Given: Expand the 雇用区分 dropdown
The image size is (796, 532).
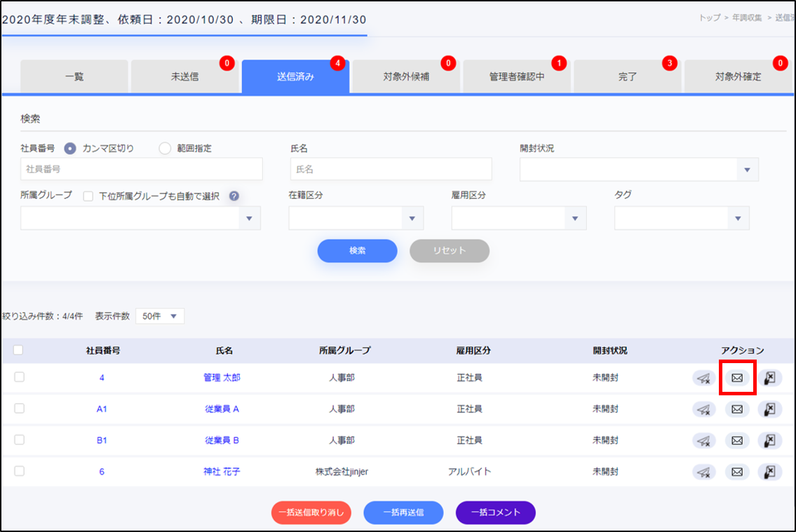Looking at the screenshot, I should 519,219.
